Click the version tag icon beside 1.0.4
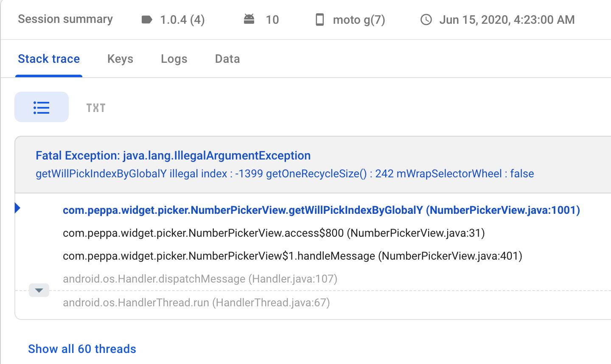The width and height of the screenshot is (611, 364). pos(146,20)
